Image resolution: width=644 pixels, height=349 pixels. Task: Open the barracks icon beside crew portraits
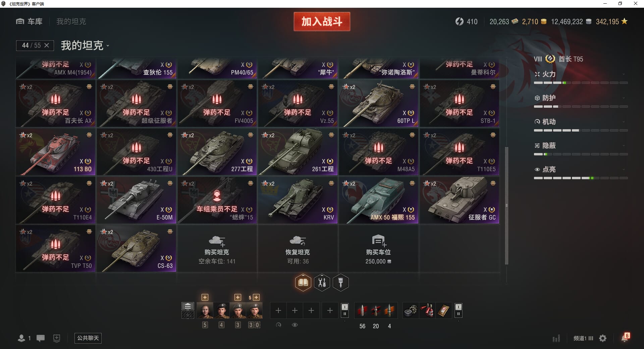188,306
